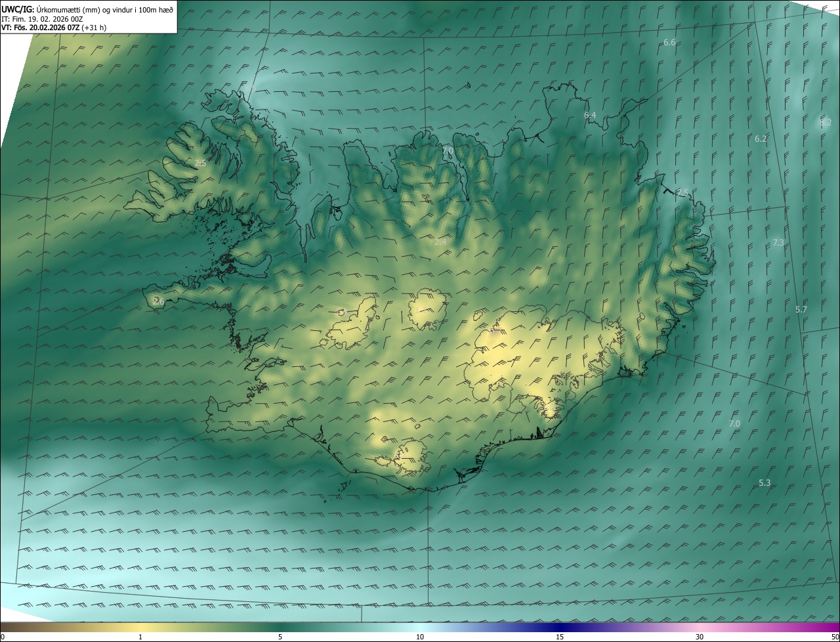
Task: Click the colorbar tick label '50'
Action: 835,637
